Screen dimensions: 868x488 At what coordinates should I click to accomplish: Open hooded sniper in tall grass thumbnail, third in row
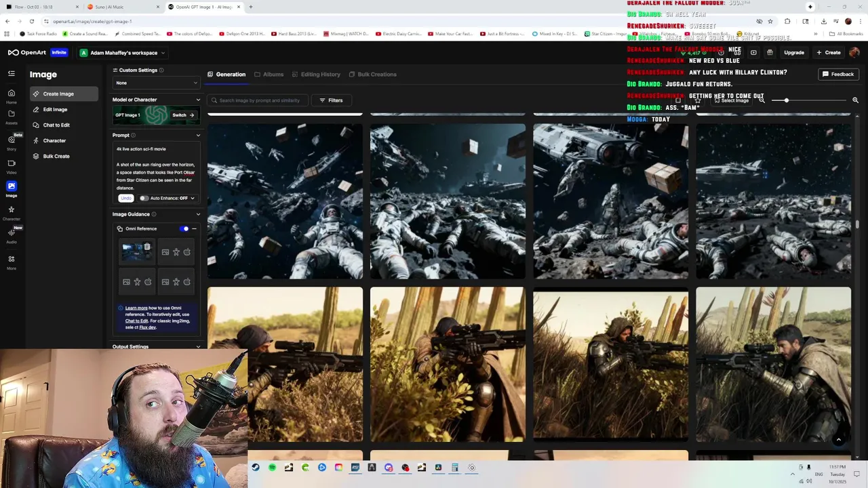(610, 364)
